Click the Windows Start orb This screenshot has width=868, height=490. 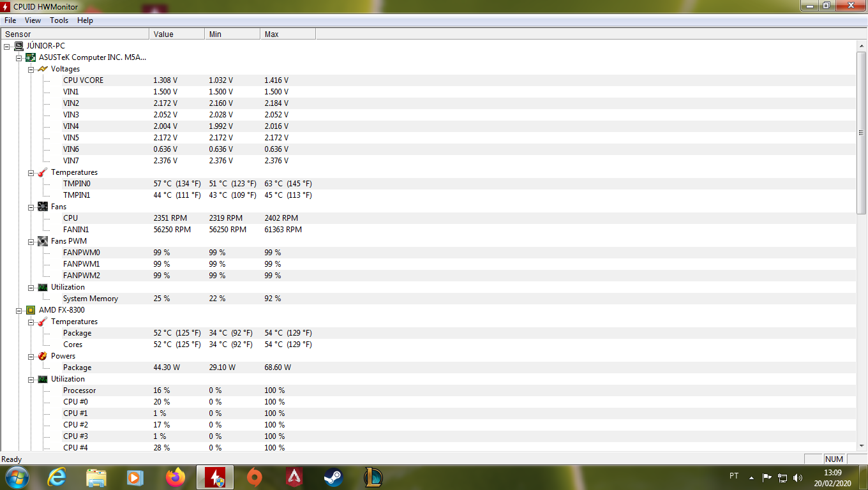pos(17,477)
